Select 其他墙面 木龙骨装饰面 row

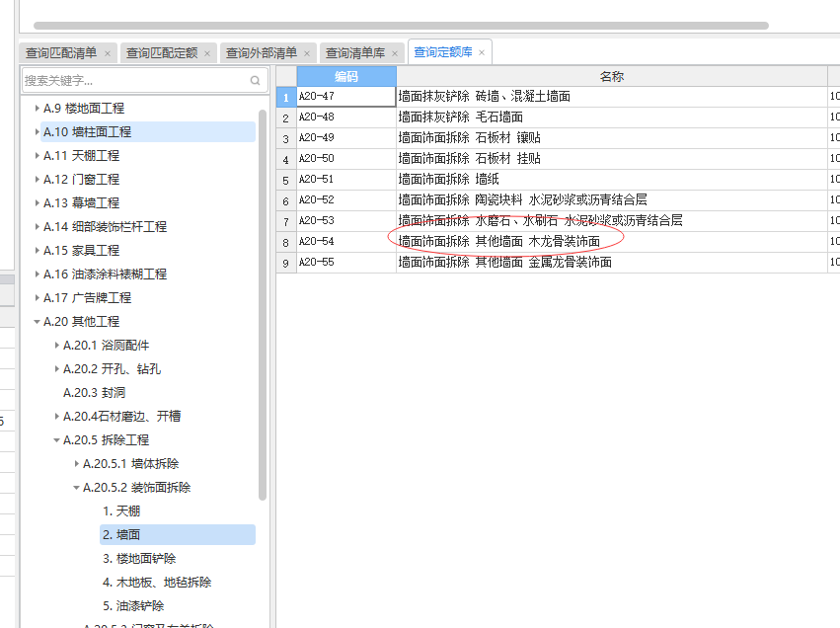612,242
